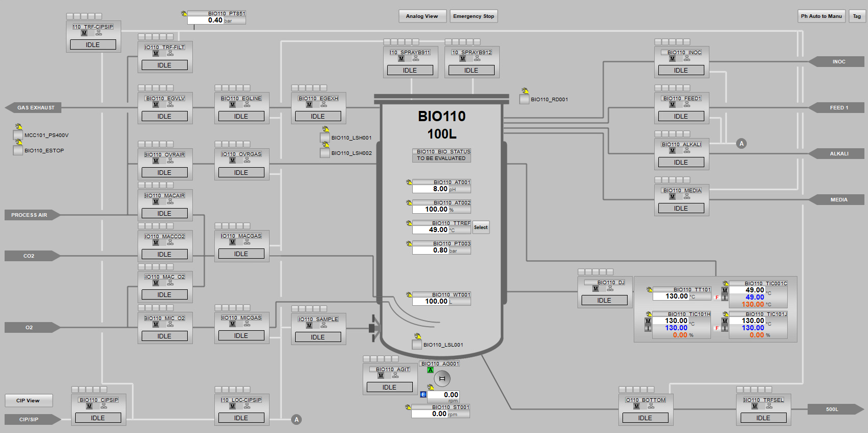The width and height of the screenshot is (868, 433).
Task: Click the IDLE status of BIO110_BOTTOM block
Action: [x=646, y=418]
